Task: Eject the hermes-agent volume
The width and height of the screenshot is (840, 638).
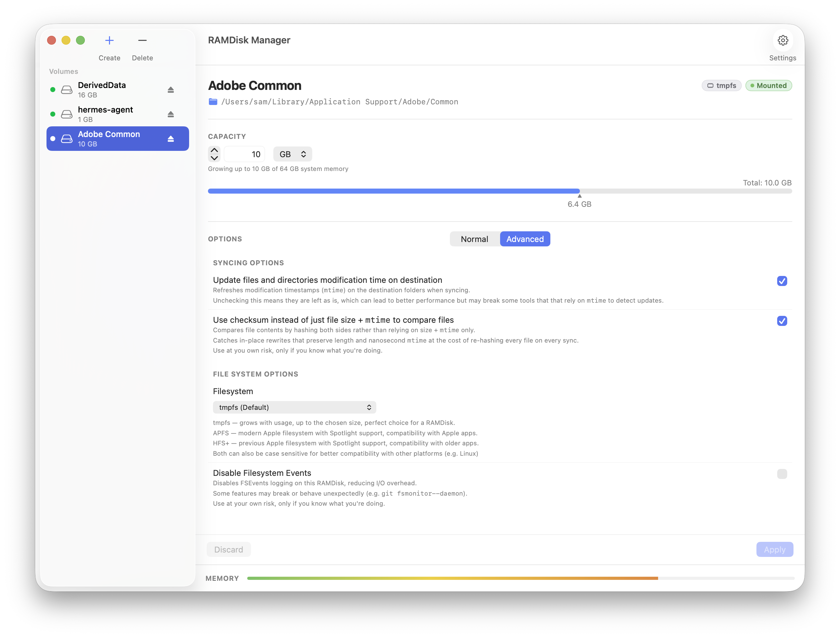Action: [x=171, y=114]
